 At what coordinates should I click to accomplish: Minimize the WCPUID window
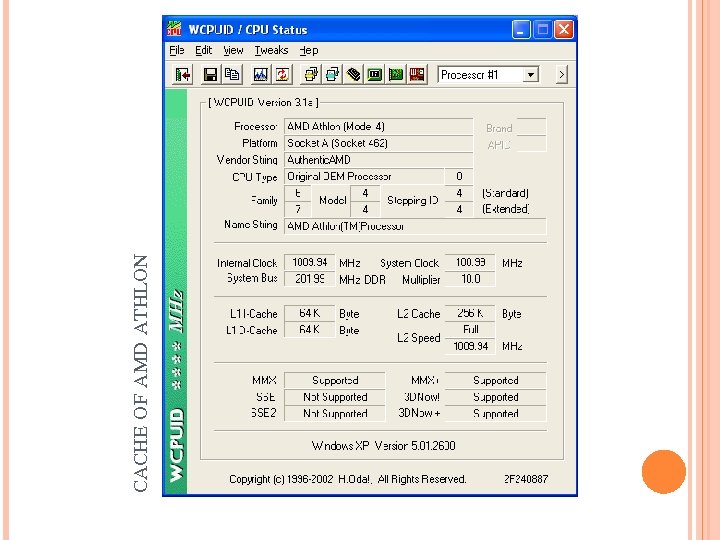coord(521,30)
